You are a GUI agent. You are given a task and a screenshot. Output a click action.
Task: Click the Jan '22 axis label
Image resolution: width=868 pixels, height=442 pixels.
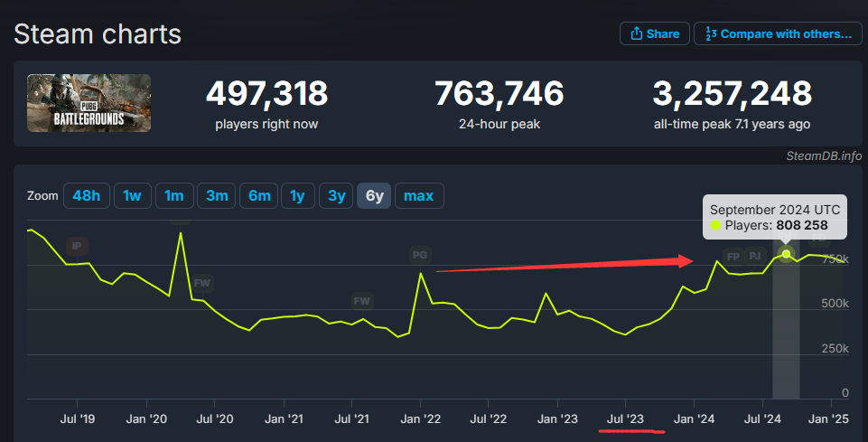421,419
